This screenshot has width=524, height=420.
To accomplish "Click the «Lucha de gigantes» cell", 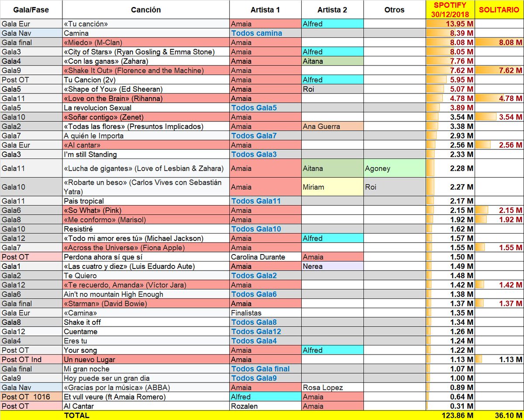I will [x=146, y=168].
